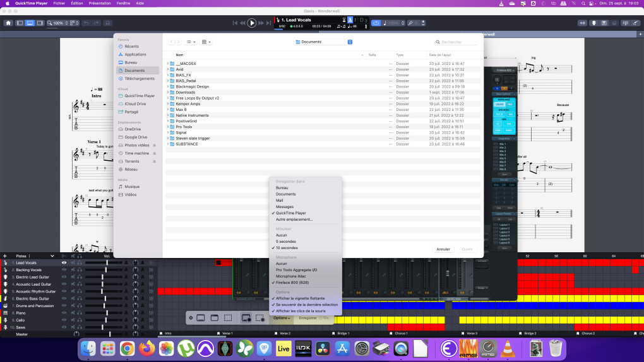The image size is (644, 362).
Task: Open the Présentation menu
Action: point(100,3)
